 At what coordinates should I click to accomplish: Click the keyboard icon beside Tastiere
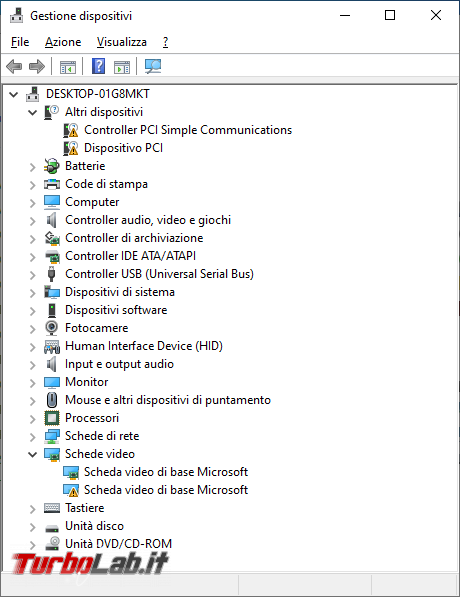[52, 508]
